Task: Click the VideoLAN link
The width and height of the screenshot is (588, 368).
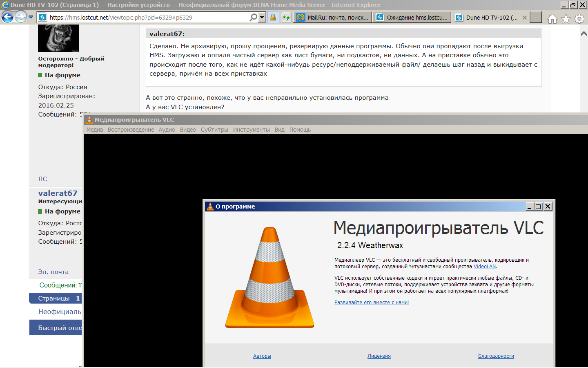Action: 484,267
